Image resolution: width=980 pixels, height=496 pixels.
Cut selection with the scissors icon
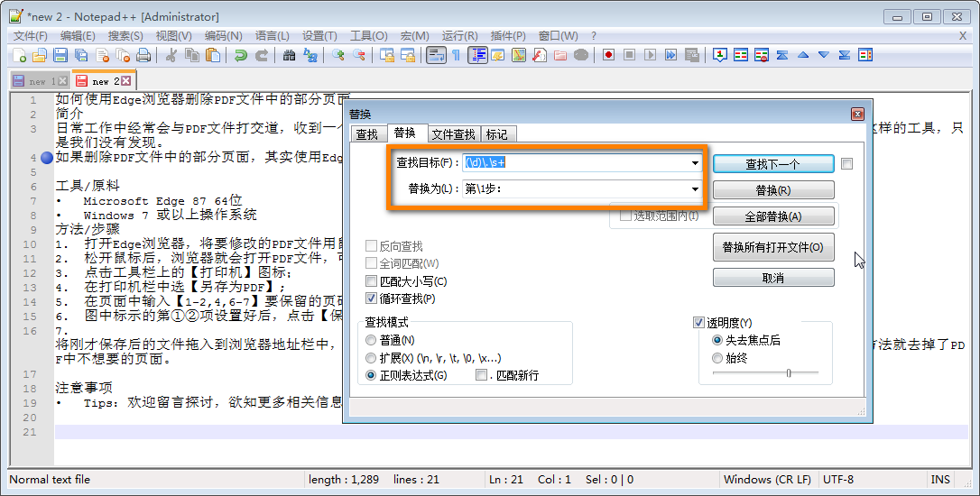coord(171,55)
